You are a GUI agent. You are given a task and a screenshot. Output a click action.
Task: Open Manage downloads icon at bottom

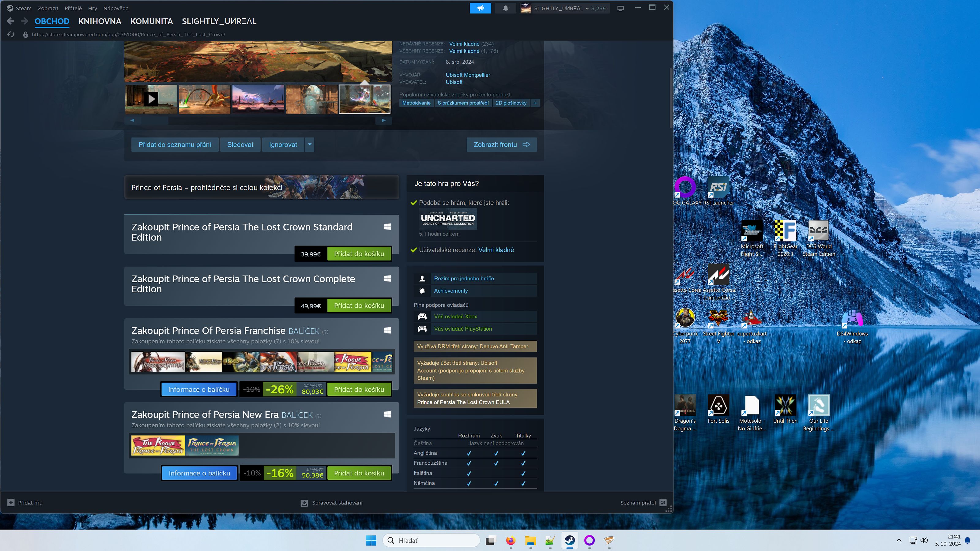304,503
